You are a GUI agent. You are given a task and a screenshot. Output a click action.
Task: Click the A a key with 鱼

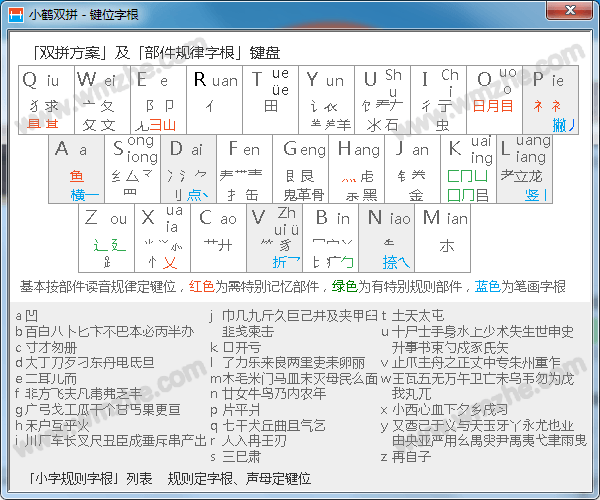click(76, 170)
